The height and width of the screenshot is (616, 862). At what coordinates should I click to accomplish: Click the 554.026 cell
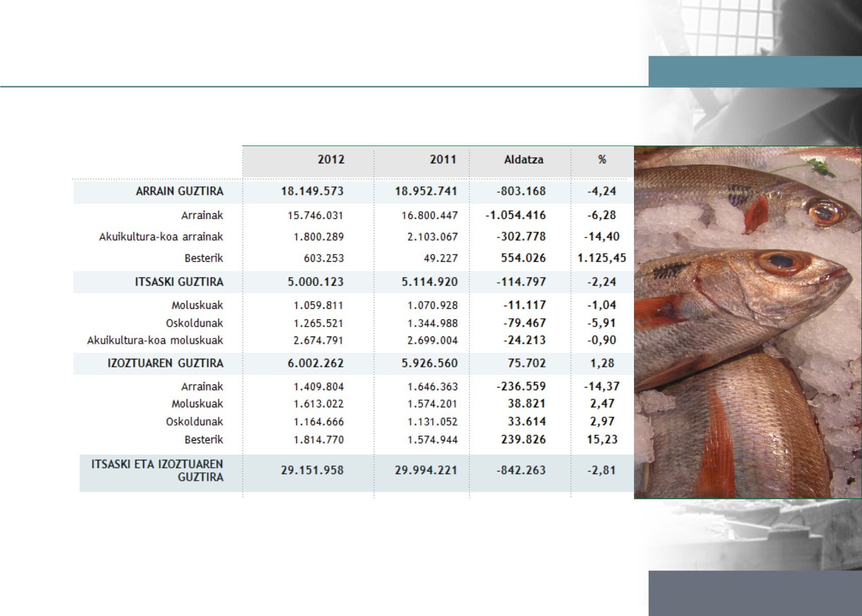coord(523,258)
